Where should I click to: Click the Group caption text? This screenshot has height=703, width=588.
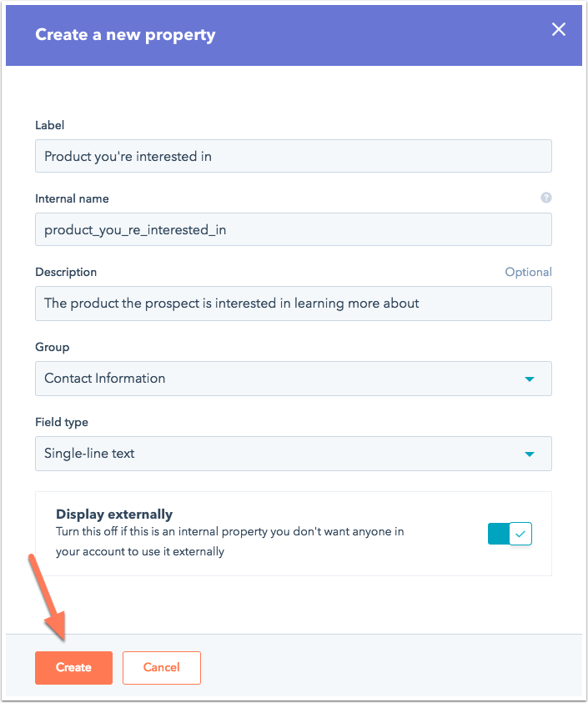pyautogui.click(x=52, y=347)
